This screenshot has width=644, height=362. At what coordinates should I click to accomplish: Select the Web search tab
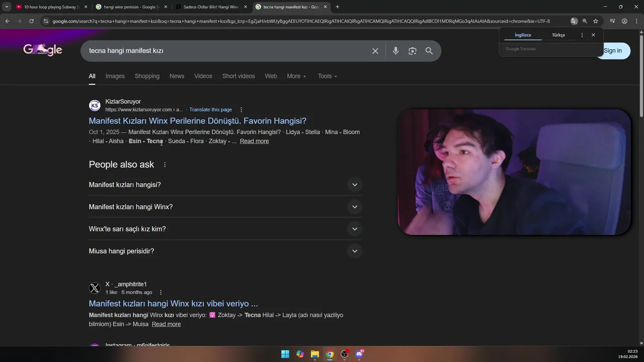[x=271, y=76]
